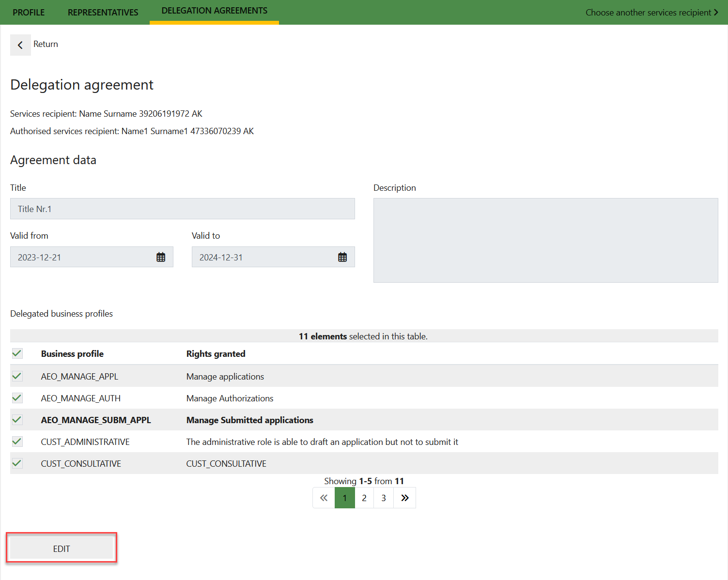
Task: Uncheck the CUST_CONSULTATIVE row checkbox
Action: (x=17, y=463)
